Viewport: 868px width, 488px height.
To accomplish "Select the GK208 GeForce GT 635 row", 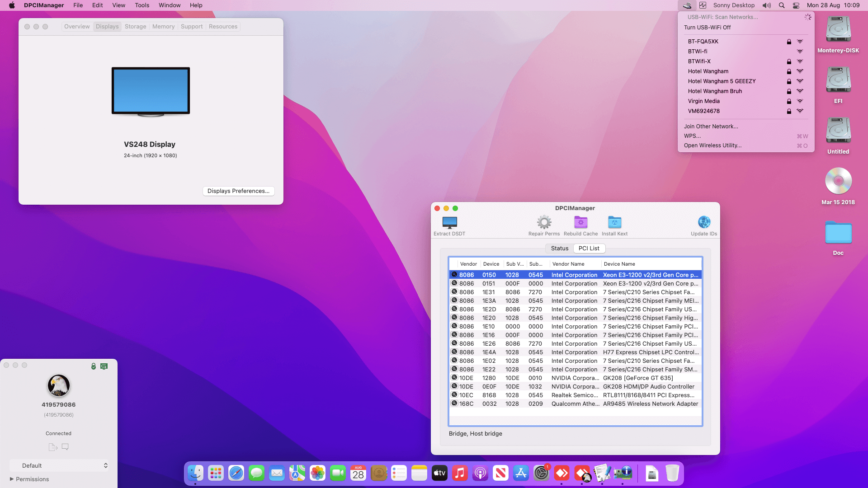I will pyautogui.click(x=575, y=378).
